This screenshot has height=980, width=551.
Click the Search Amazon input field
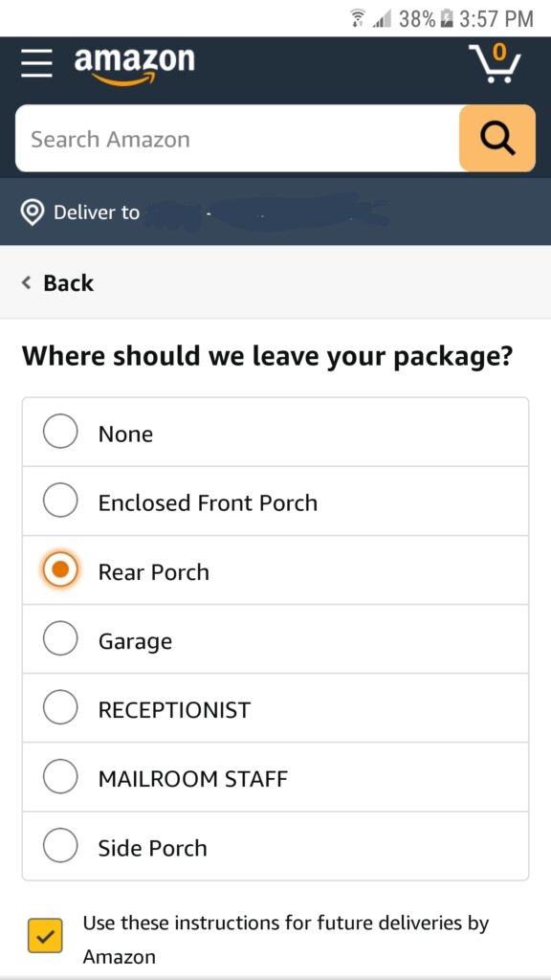[237, 138]
